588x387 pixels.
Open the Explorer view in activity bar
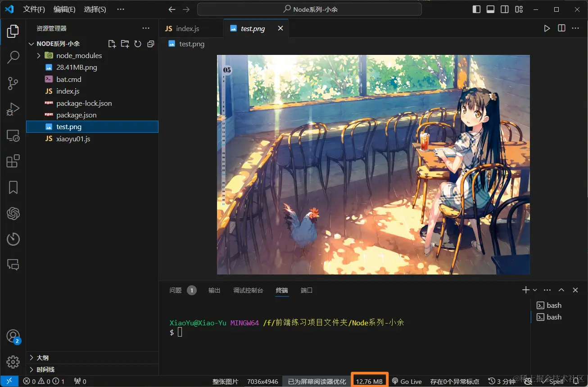pos(13,31)
